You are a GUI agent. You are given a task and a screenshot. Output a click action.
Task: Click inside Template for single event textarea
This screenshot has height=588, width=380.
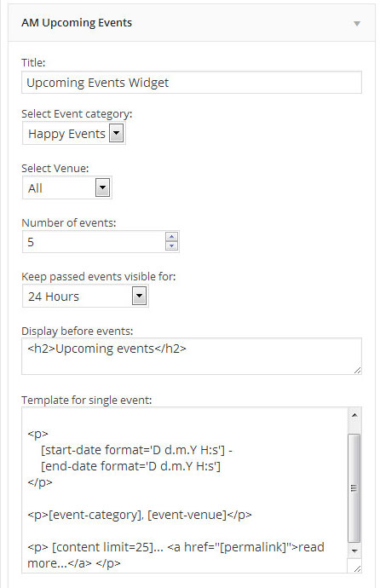[x=184, y=490]
